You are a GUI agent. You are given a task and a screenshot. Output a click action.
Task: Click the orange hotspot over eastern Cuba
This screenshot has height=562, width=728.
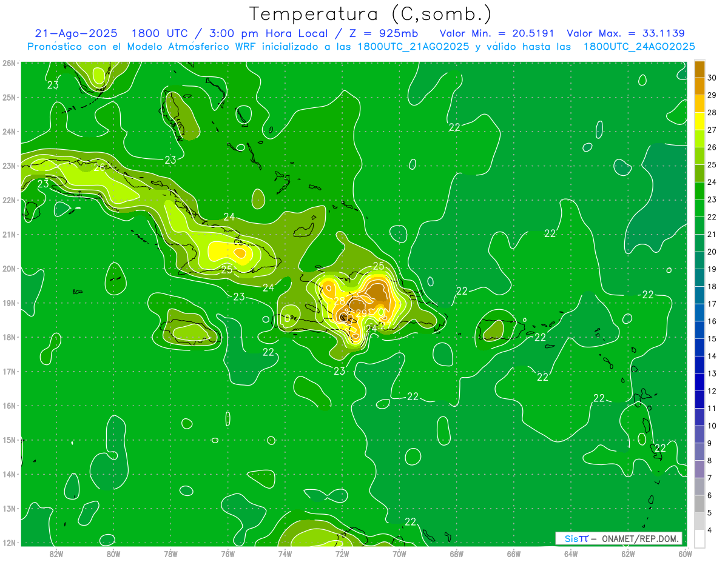[x=240, y=253]
